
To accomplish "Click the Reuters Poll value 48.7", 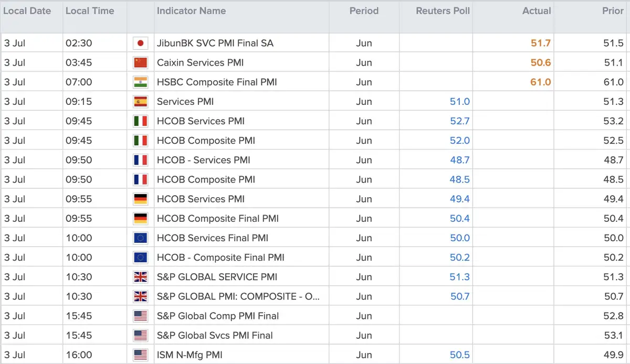I will click(460, 160).
